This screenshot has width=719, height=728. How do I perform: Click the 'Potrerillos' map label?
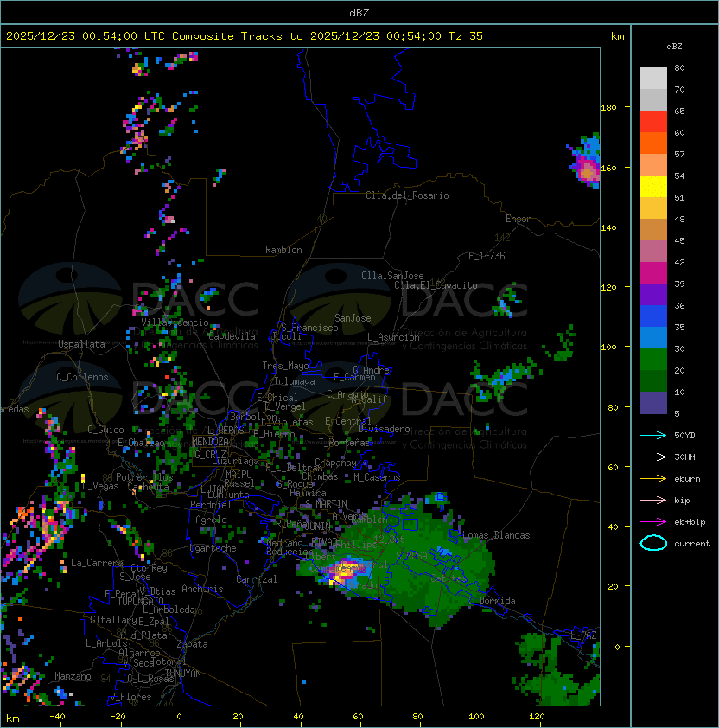tap(144, 477)
